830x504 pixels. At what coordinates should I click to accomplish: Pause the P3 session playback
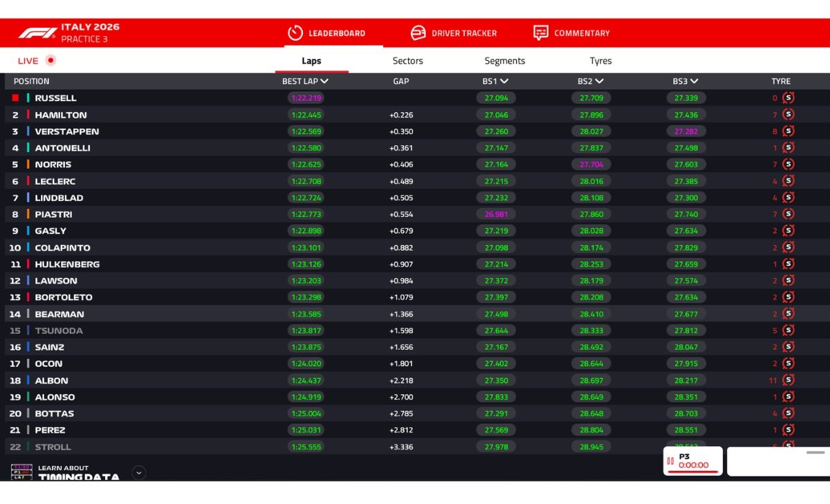(x=670, y=461)
